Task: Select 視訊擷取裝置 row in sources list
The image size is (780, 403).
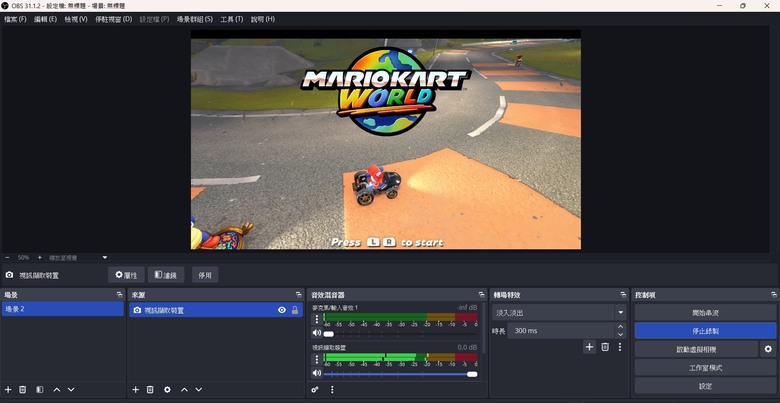Action: point(216,310)
